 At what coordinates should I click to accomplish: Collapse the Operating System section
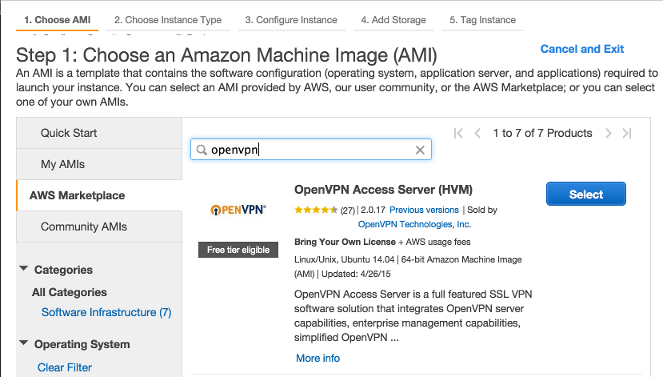(x=24, y=343)
